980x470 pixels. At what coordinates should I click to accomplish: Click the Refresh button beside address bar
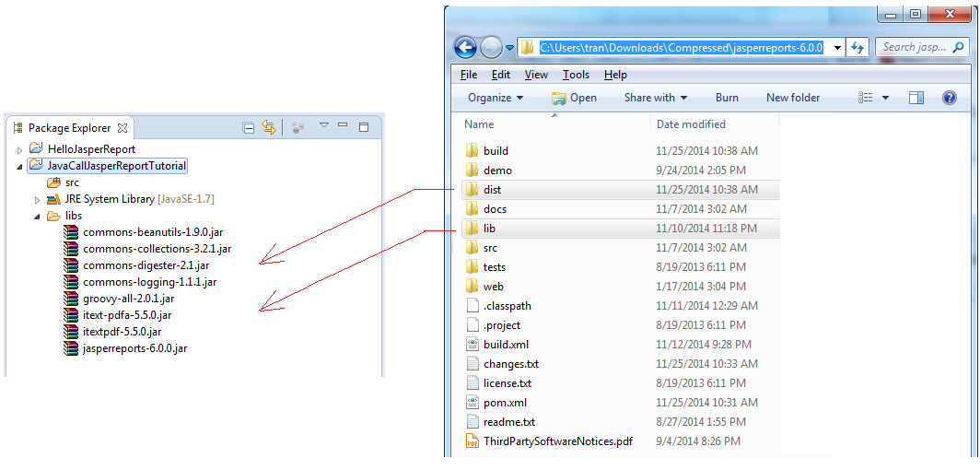tap(857, 48)
